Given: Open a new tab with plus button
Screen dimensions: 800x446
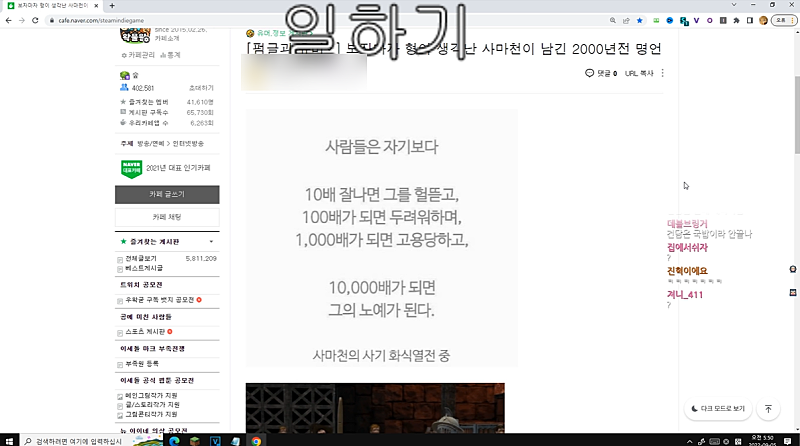Looking at the screenshot, I should 112,6.
